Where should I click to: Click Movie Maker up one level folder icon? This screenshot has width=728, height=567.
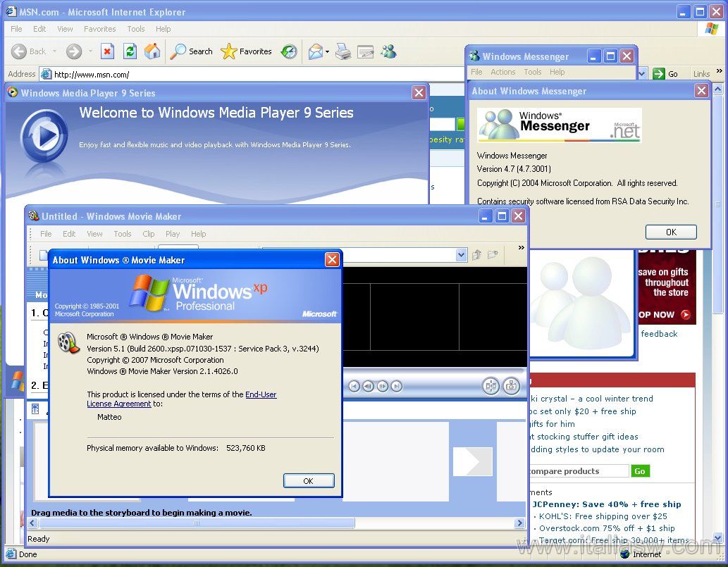(477, 255)
